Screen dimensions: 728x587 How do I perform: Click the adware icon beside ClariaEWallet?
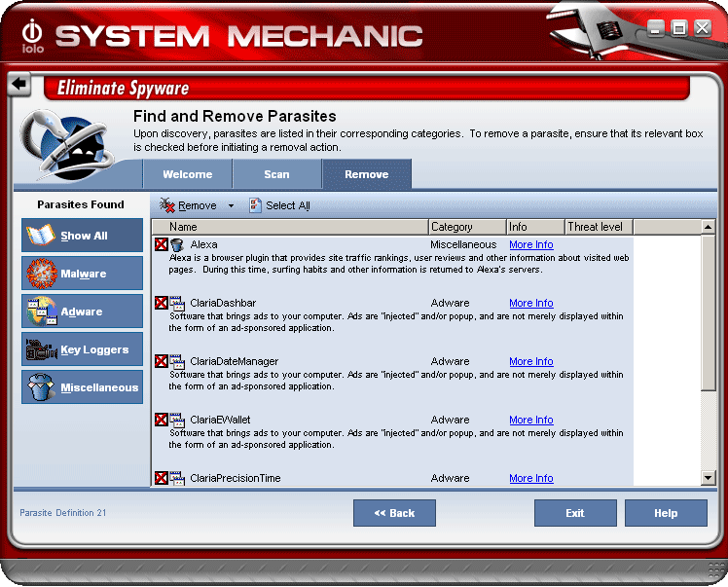[177, 421]
